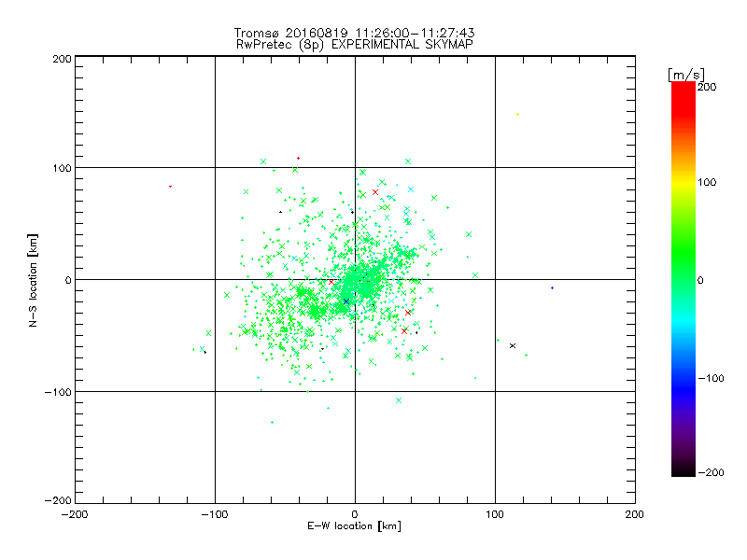Viewport: 747px width, 560px height.
Task: Click the y-axis tick label "0"
Action: (68, 280)
